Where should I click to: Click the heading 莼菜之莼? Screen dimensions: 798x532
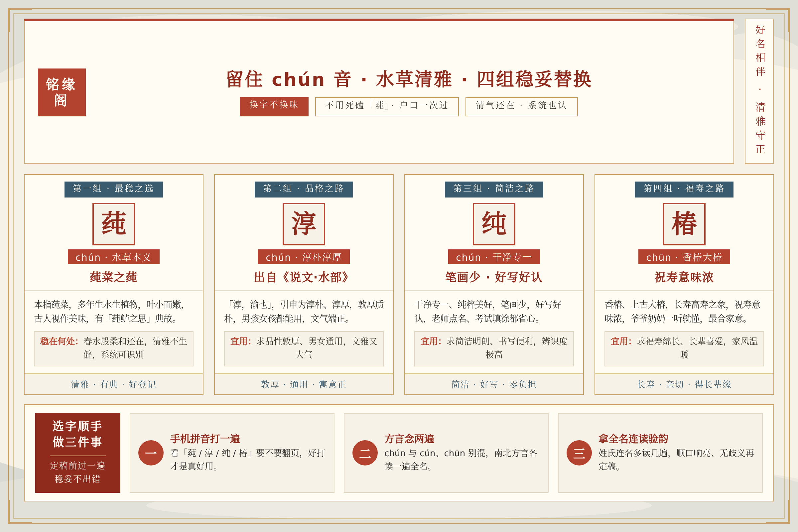pyautogui.click(x=114, y=277)
